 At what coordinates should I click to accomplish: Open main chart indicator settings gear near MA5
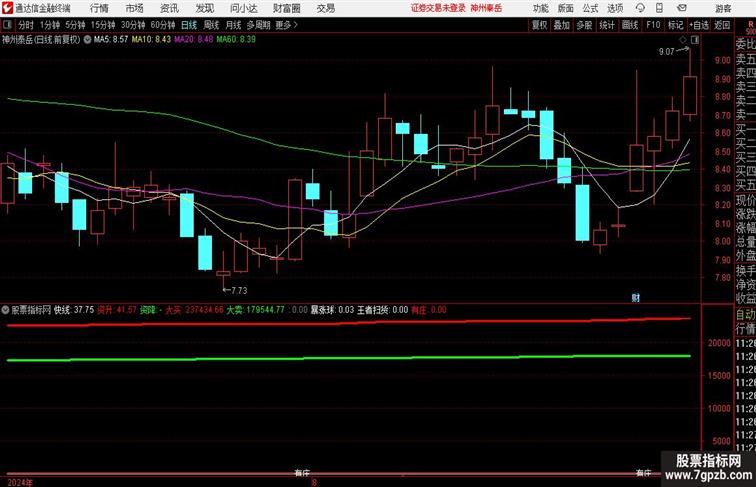click(x=87, y=40)
